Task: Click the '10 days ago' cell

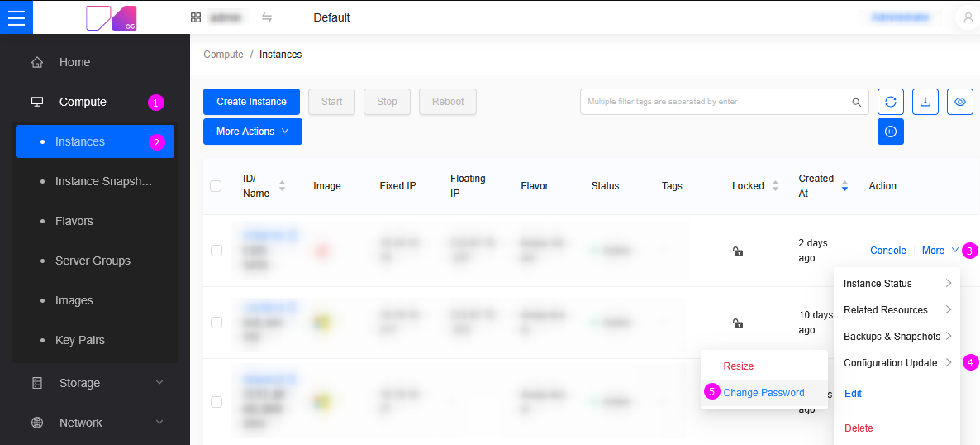Action: click(816, 322)
